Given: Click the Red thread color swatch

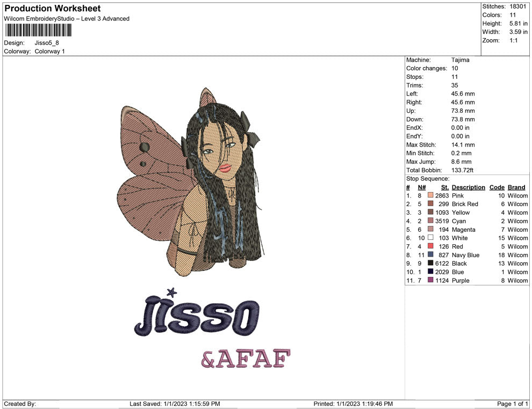Looking at the screenshot, I should pyautogui.click(x=430, y=246).
